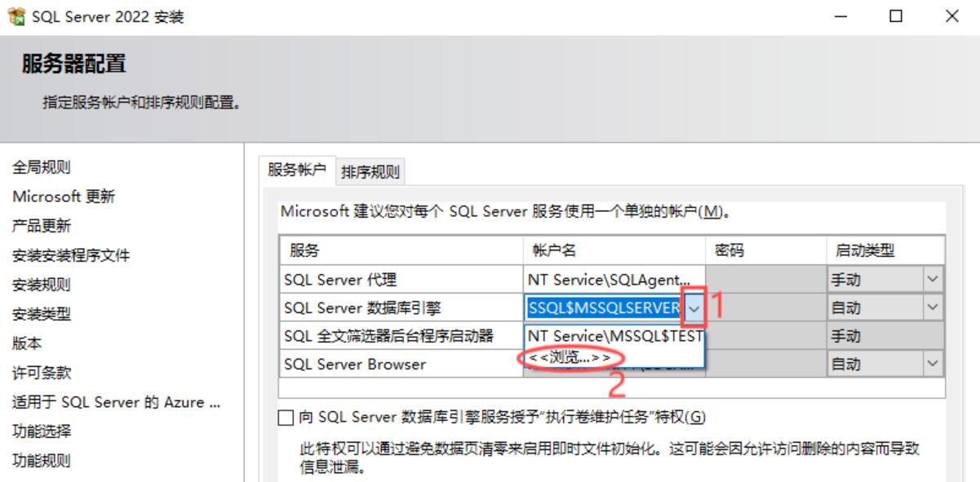Image resolution: width=980 pixels, height=482 pixels.
Task: Check the 执行卷维护任务 privilege checkbox
Action: (x=285, y=418)
